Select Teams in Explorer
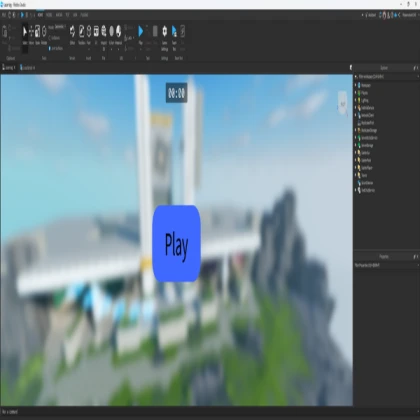This screenshot has width=420, height=420. pos(364,175)
